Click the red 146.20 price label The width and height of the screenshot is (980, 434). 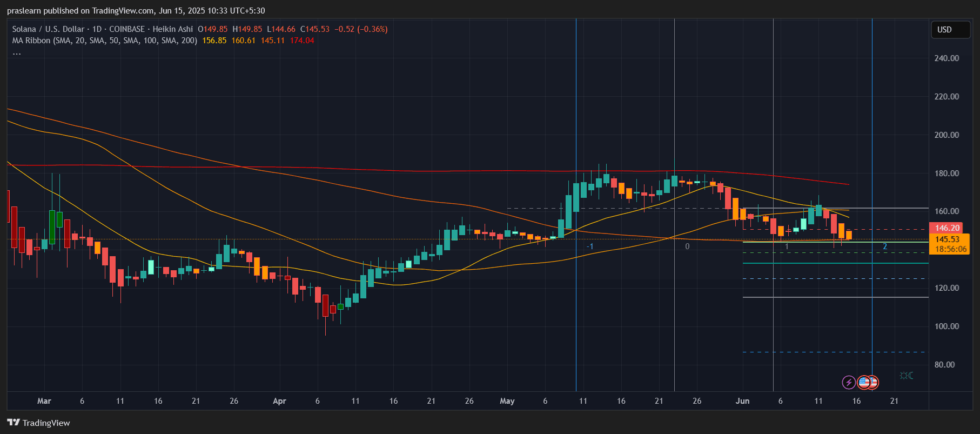pyautogui.click(x=947, y=228)
